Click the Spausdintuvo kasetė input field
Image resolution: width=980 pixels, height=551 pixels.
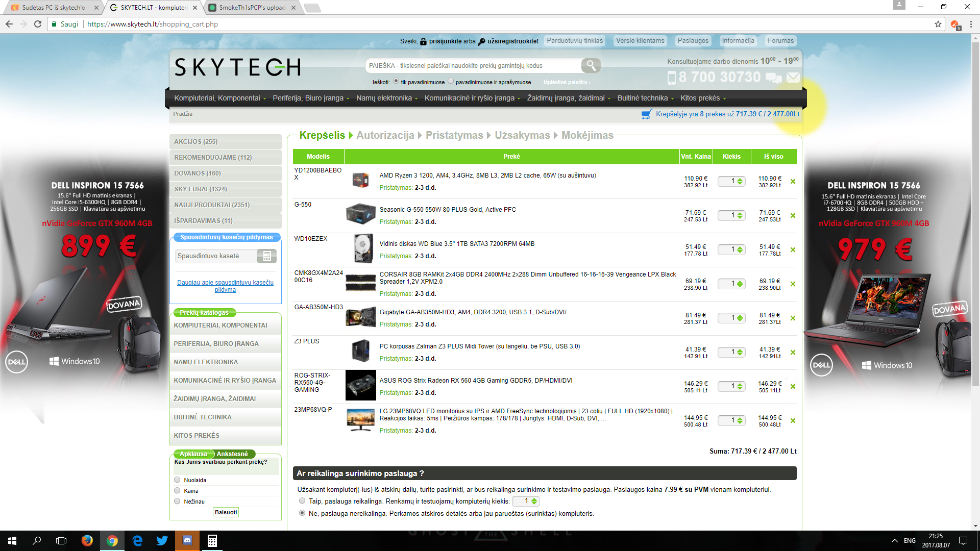[216, 256]
